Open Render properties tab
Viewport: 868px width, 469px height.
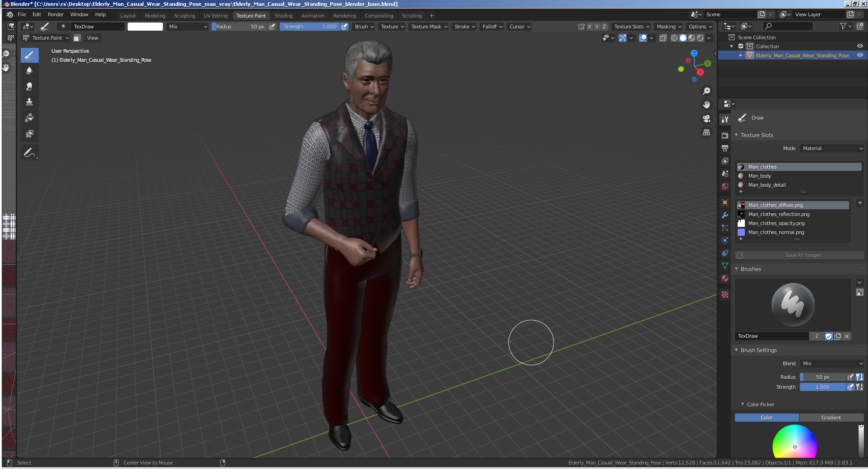pos(725,135)
